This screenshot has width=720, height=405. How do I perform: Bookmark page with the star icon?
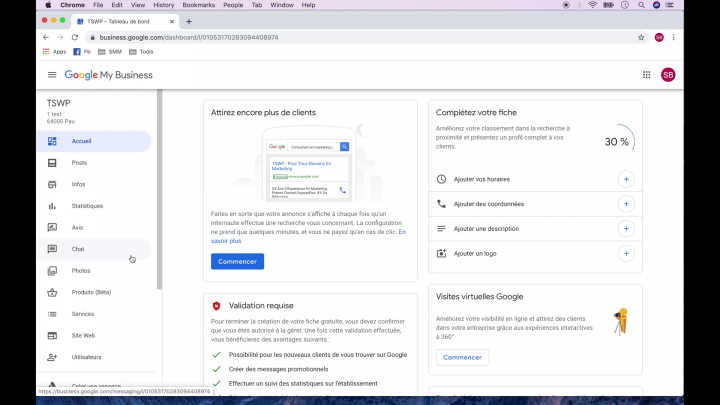pos(641,37)
